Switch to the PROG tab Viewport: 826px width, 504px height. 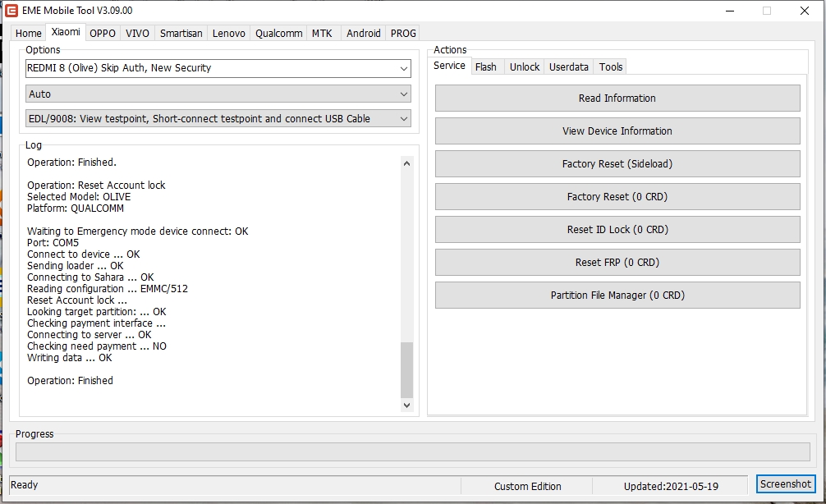click(x=403, y=33)
